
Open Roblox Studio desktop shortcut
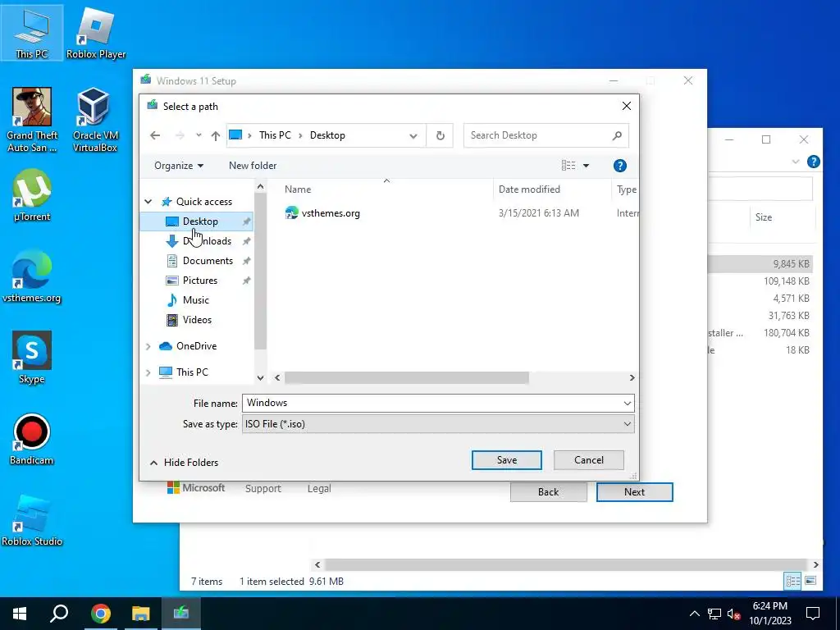32,519
